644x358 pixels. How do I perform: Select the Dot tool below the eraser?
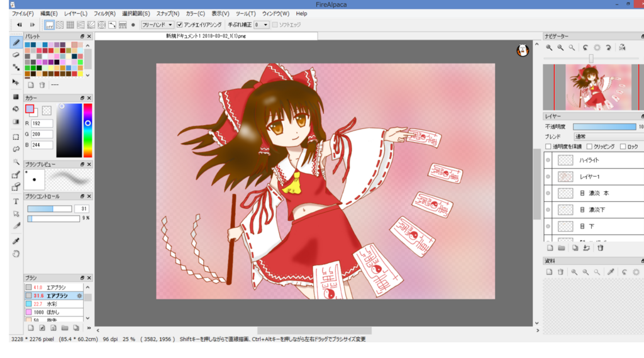(x=16, y=67)
